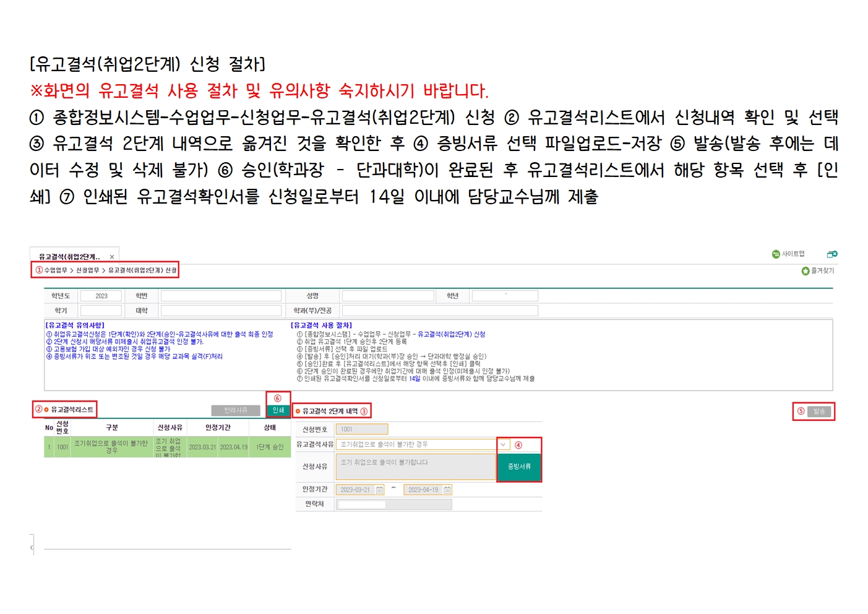Open the start date calendar picker icon
This screenshot has height=614, width=868.
tap(380, 490)
